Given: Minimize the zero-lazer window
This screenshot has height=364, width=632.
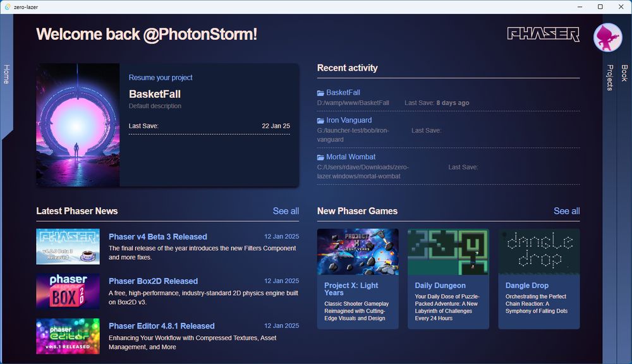Looking at the screenshot, I should [580, 7].
